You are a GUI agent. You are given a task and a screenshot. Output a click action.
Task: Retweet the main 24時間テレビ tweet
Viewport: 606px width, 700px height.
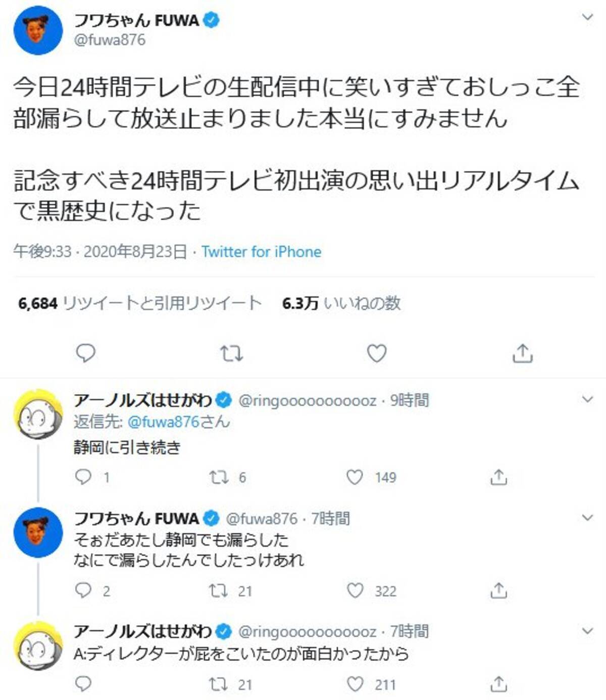[x=231, y=353]
